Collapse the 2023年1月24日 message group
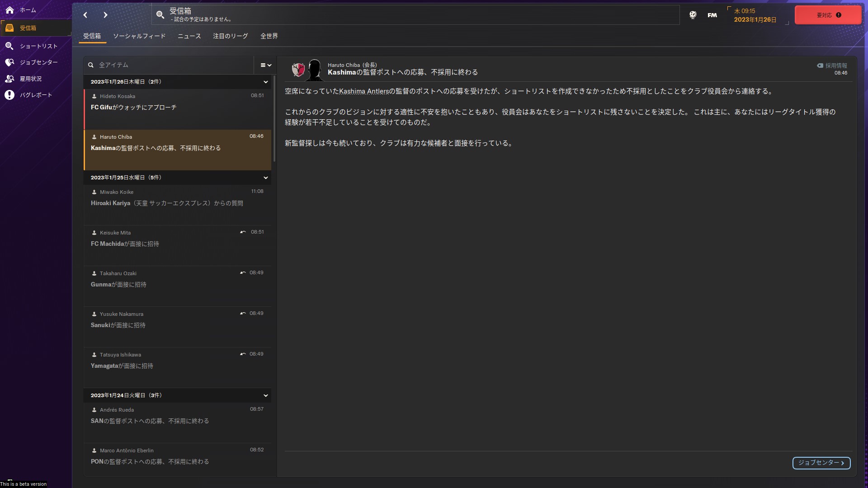 tap(265, 395)
